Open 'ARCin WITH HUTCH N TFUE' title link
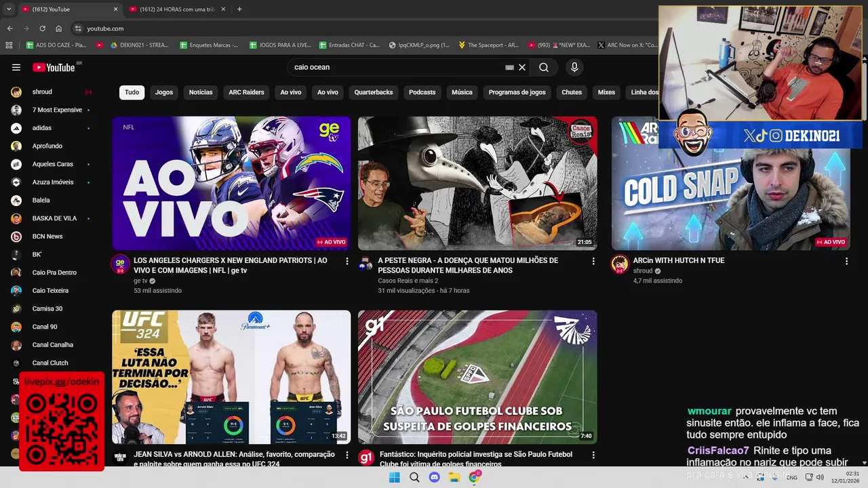868x488 pixels. pyautogui.click(x=679, y=260)
